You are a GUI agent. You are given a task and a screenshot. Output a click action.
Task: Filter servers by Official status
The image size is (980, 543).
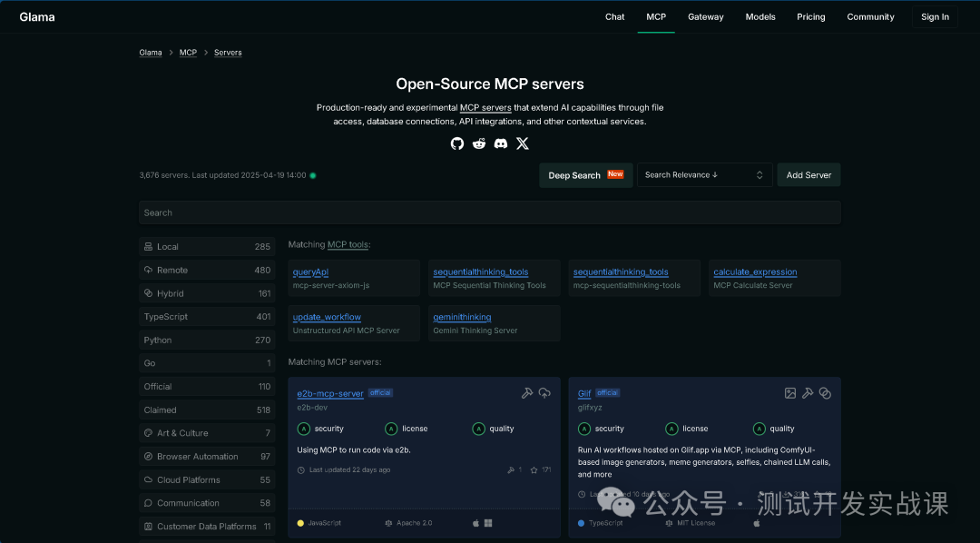207,387
